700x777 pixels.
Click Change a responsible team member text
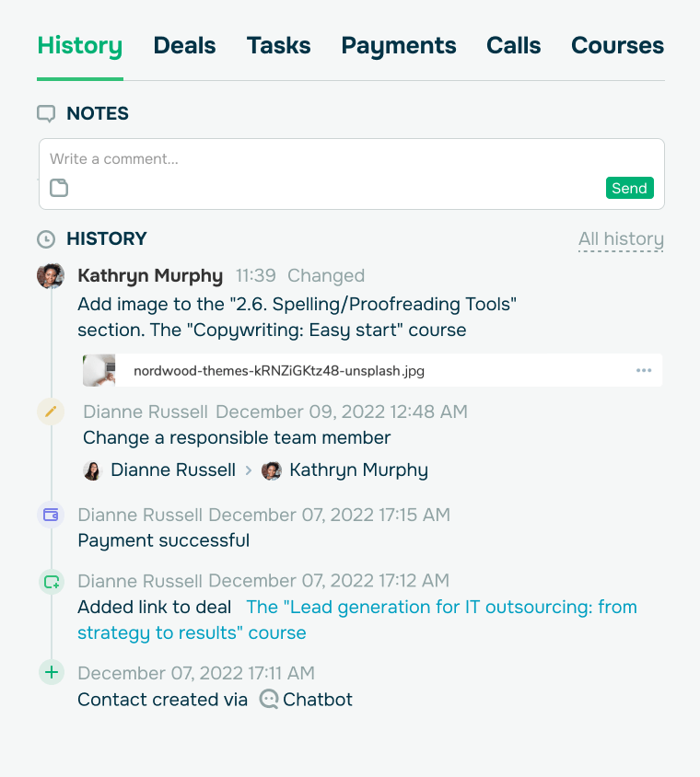click(x=237, y=438)
